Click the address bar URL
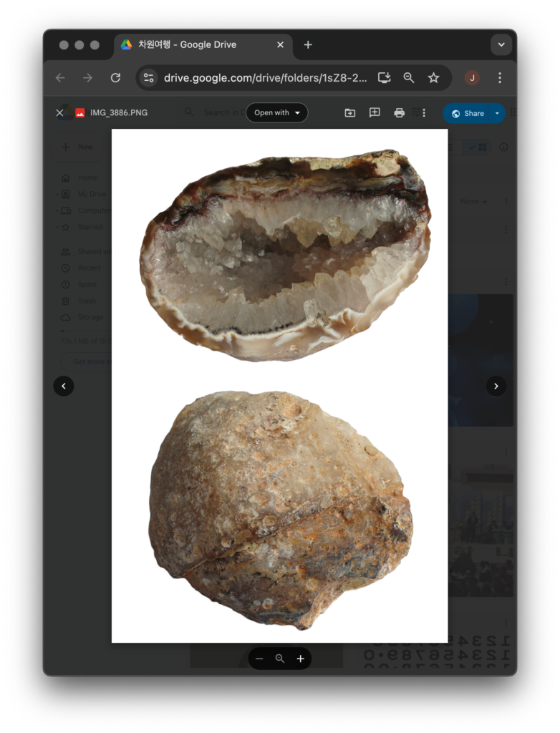 click(x=265, y=78)
